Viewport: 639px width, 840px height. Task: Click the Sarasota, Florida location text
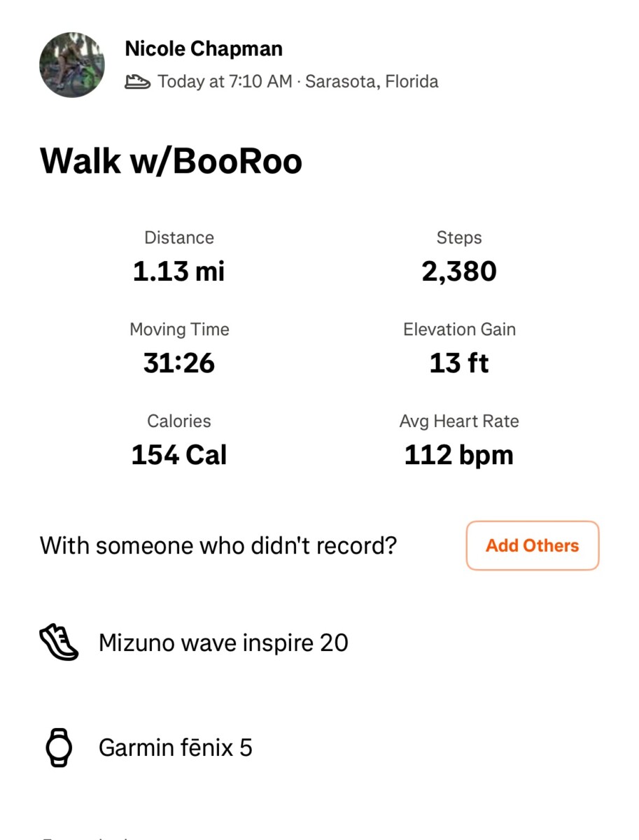click(372, 82)
